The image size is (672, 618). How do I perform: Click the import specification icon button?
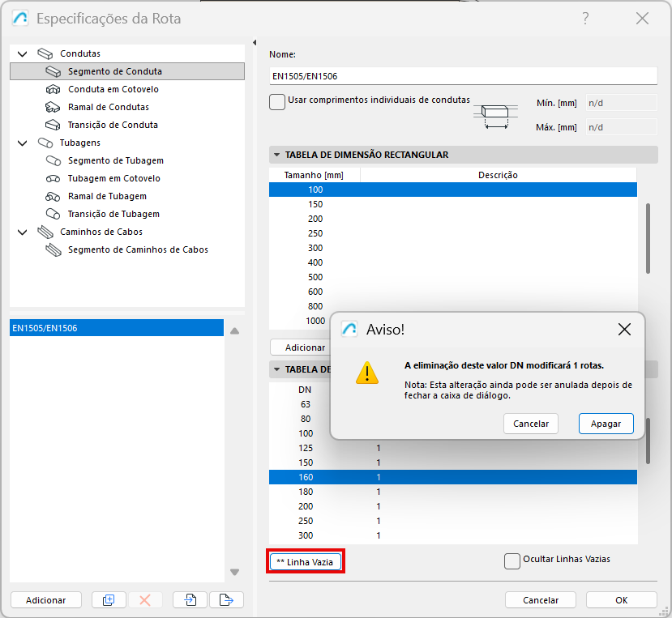[190, 600]
